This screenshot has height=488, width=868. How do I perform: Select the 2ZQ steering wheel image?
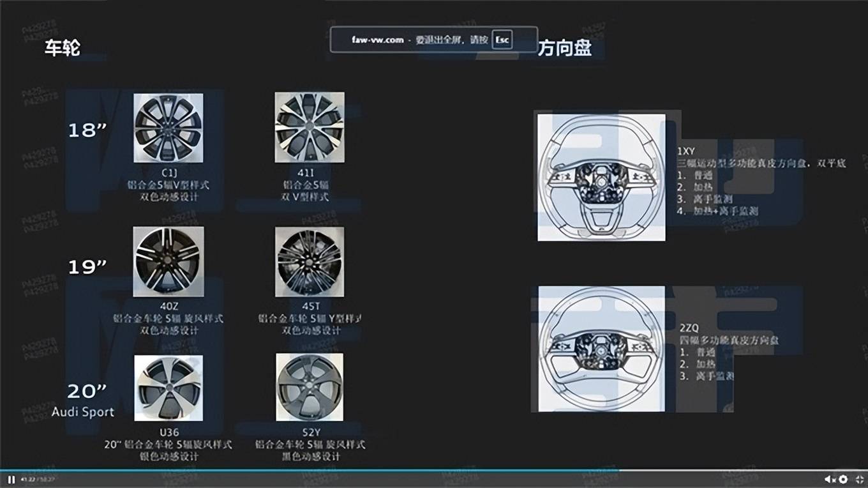coord(601,349)
